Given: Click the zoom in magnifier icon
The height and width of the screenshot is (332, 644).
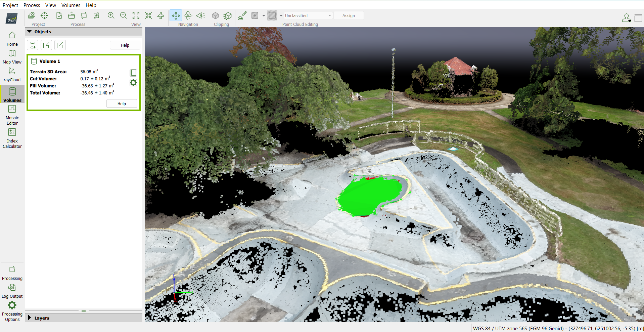Looking at the screenshot, I should pyautogui.click(x=111, y=15).
